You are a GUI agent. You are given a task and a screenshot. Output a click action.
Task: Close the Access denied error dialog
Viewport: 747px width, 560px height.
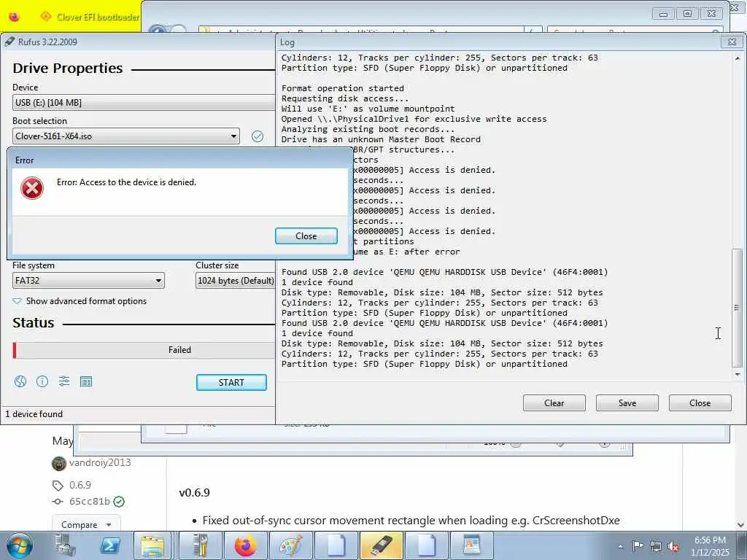306,236
